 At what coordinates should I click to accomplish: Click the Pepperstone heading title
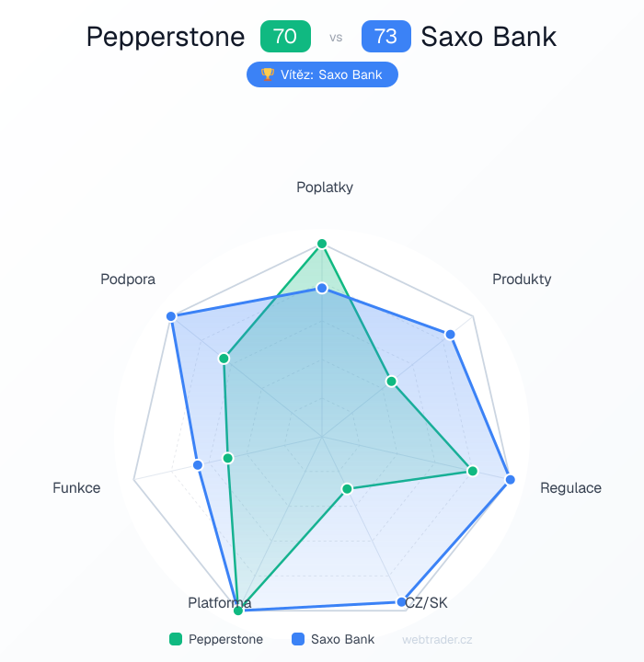[166, 37]
